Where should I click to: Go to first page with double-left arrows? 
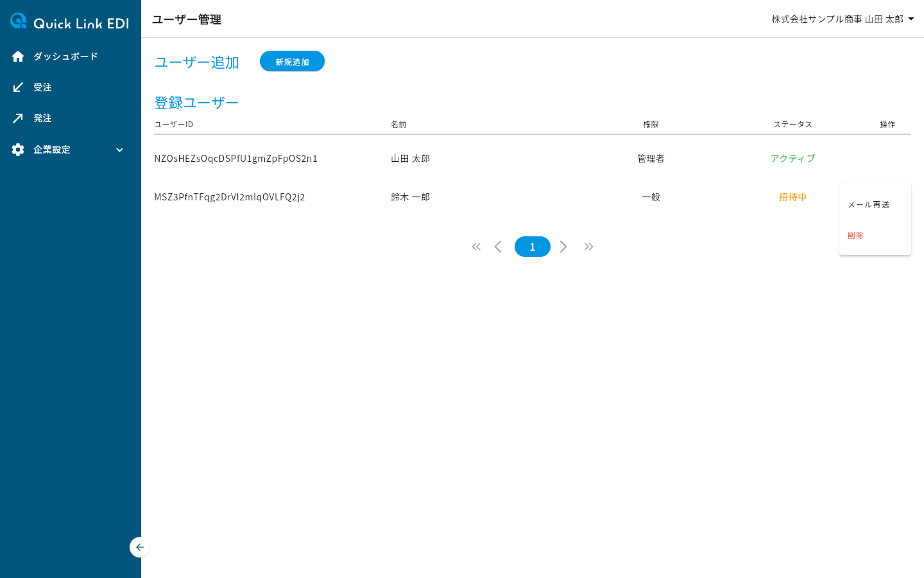tap(476, 247)
